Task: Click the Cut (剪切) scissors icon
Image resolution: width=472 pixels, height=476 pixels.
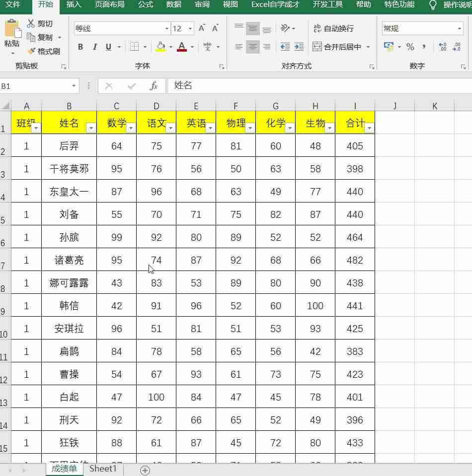Action: [31, 23]
